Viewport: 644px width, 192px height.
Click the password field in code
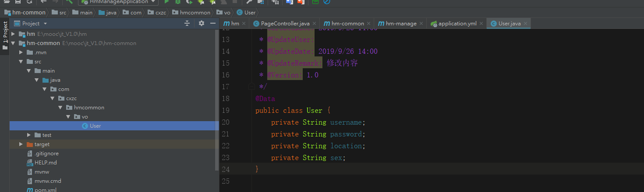coord(346,134)
